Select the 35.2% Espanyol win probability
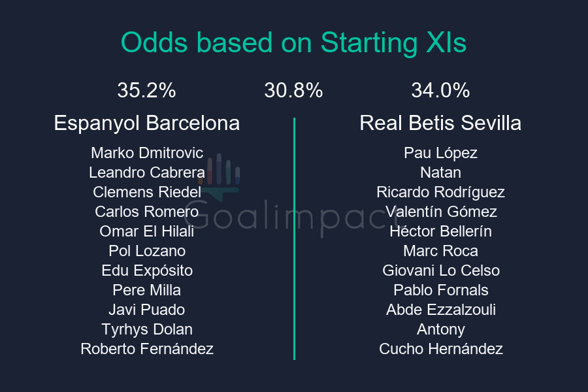 tap(146, 91)
